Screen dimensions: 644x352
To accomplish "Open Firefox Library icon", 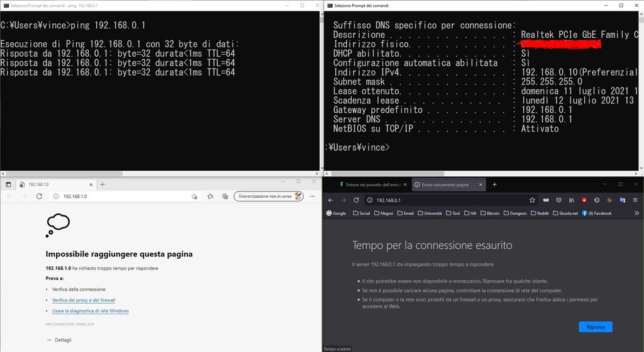I will point(572,200).
